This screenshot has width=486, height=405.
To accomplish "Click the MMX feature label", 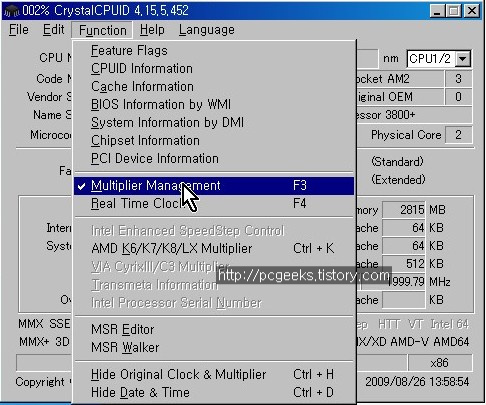I will (x=31, y=324).
